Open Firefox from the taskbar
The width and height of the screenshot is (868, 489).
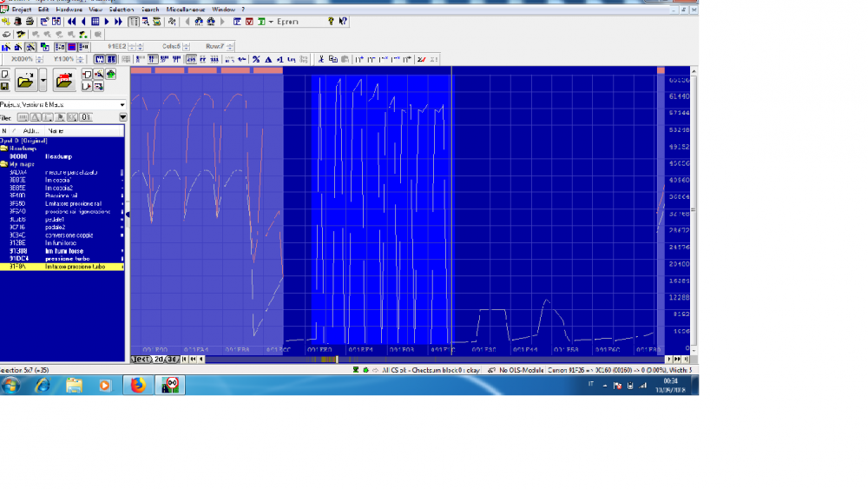[138, 386]
